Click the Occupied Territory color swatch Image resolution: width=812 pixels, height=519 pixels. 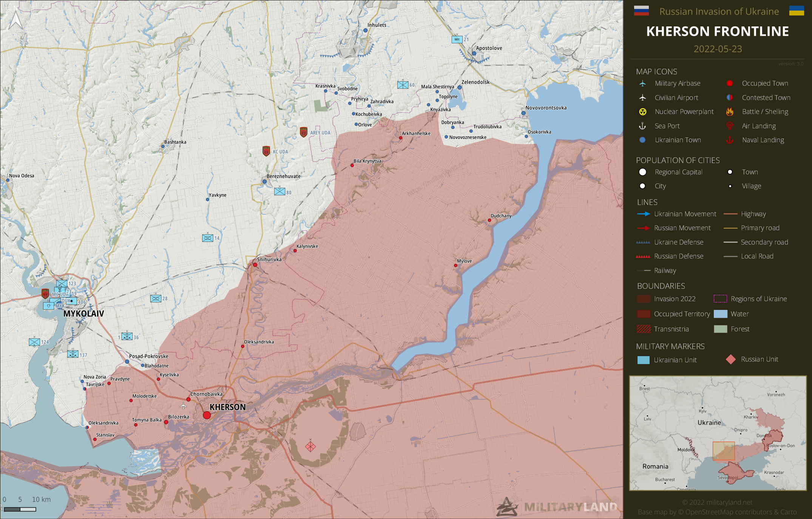[x=644, y=314]
